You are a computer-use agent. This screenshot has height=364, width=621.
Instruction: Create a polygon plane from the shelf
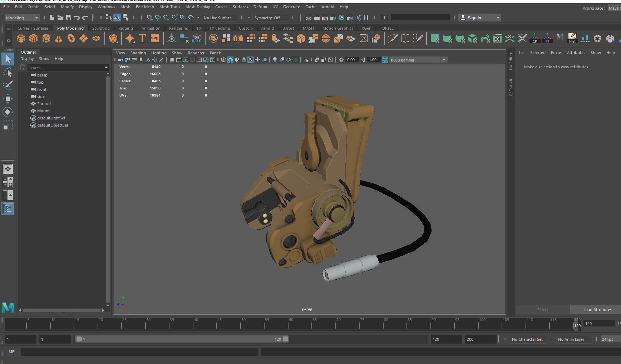click(x=84, y=38)
